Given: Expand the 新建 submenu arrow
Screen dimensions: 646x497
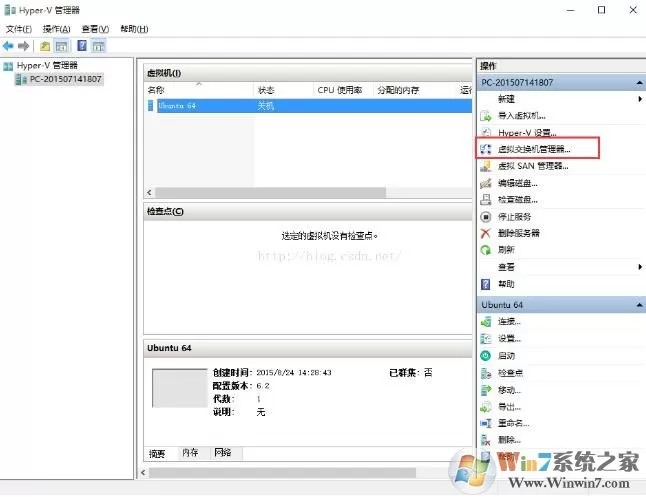Looking at the screenshot, I should [640, 99].
